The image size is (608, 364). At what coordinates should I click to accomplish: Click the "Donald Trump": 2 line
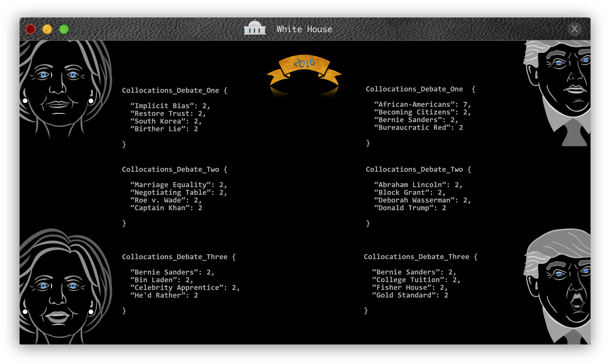[410, 208]
